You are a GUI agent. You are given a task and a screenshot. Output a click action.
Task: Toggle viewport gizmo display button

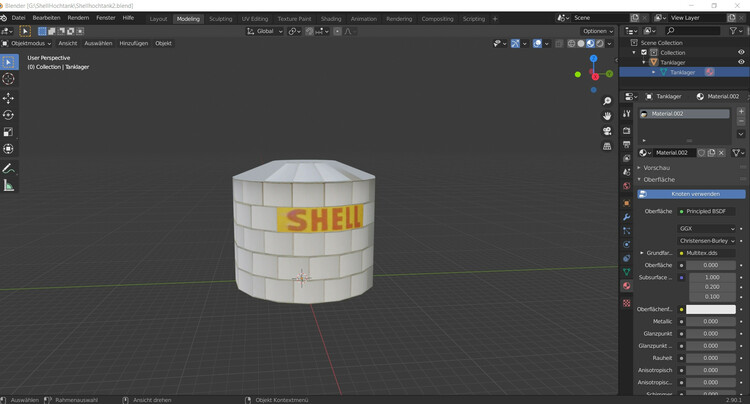(515, 44)
